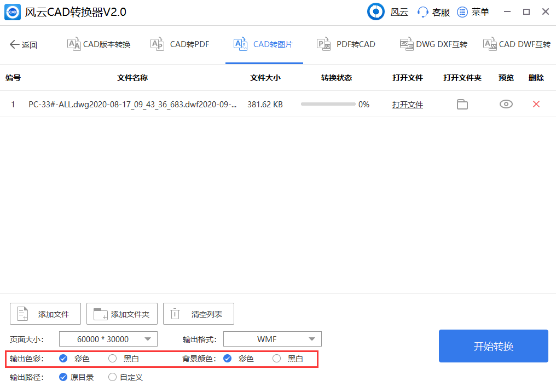Open the 输出格式 WMF dropdown
This screenshot has height=392, width=556.
[x=272, y=339]
